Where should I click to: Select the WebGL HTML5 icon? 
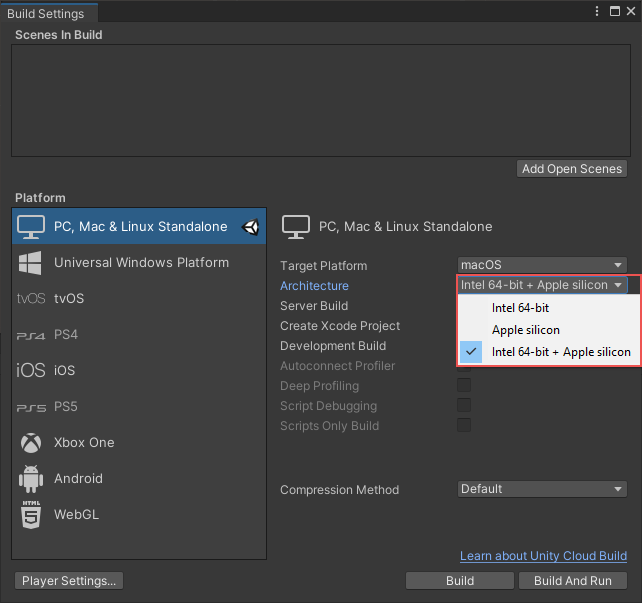click(31, 515)
